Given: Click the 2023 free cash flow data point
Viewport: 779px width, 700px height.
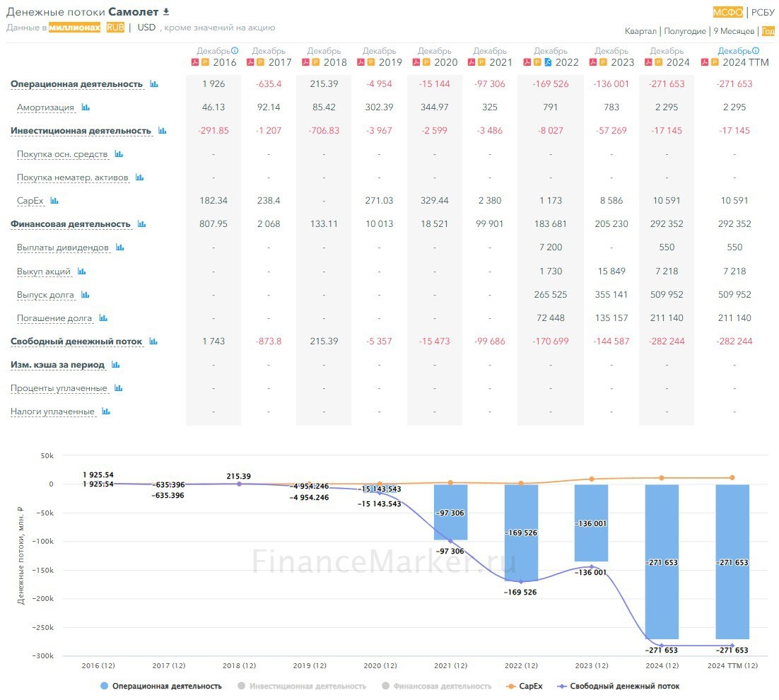Looking at the screenshot, I should click(x=591, y=566).
